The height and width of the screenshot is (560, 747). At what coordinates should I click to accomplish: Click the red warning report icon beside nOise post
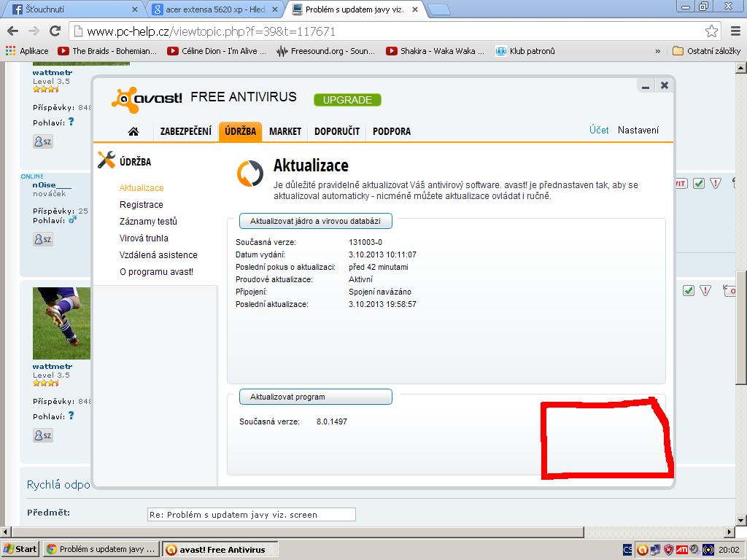715,183
